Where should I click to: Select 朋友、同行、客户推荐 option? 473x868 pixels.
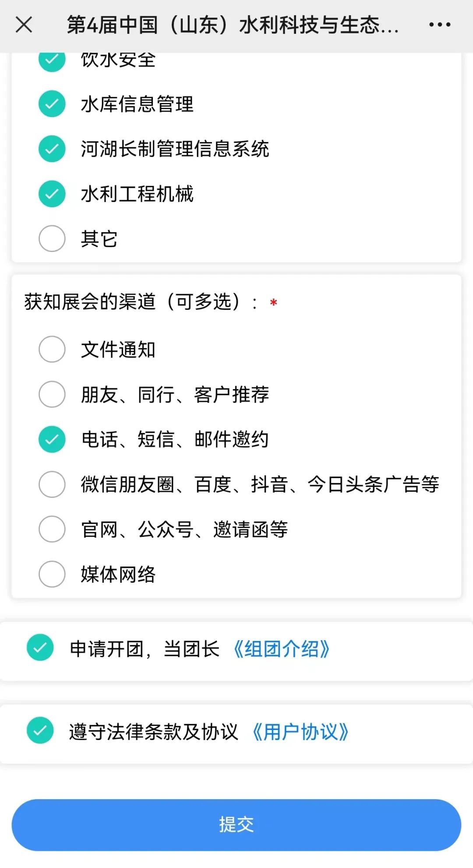52,394
